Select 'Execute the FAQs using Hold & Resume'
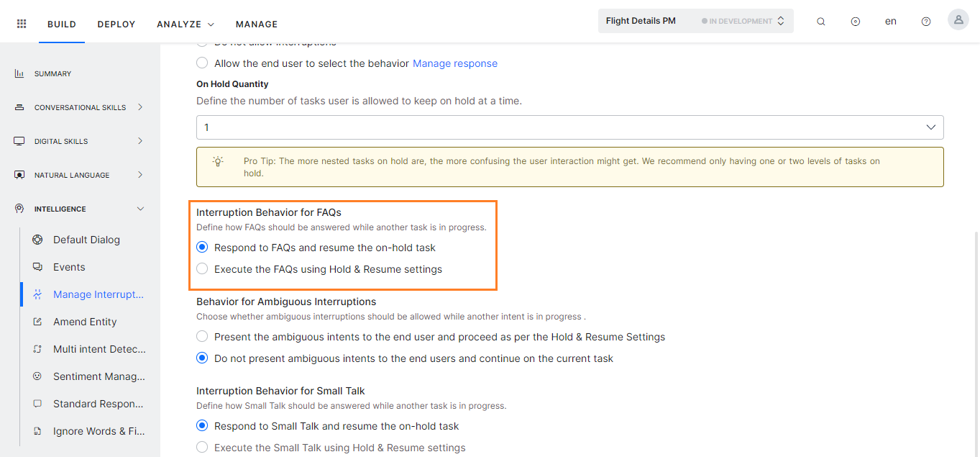Image resolution: width=980 pixels, height=457 pixels. pos(202,269)
